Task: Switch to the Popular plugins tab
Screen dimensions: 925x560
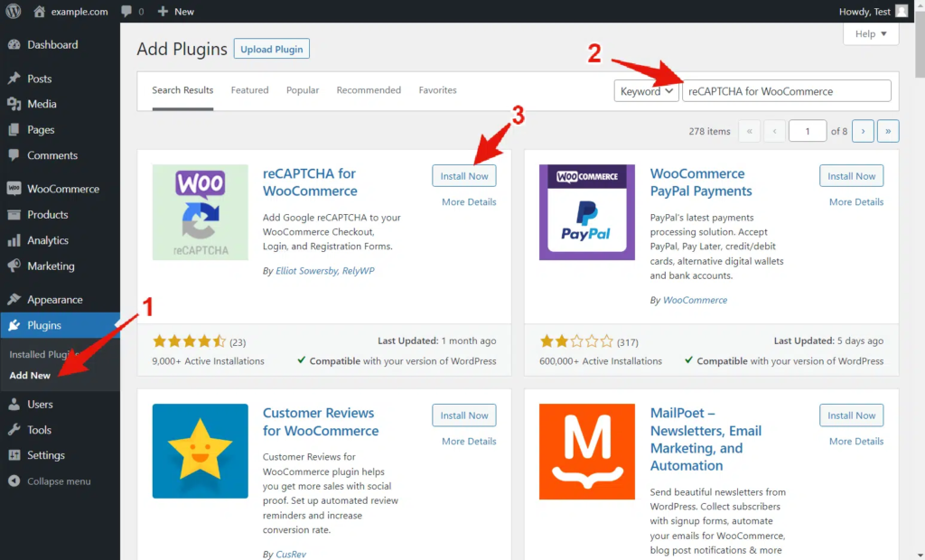Action: [x=303, y=90]
